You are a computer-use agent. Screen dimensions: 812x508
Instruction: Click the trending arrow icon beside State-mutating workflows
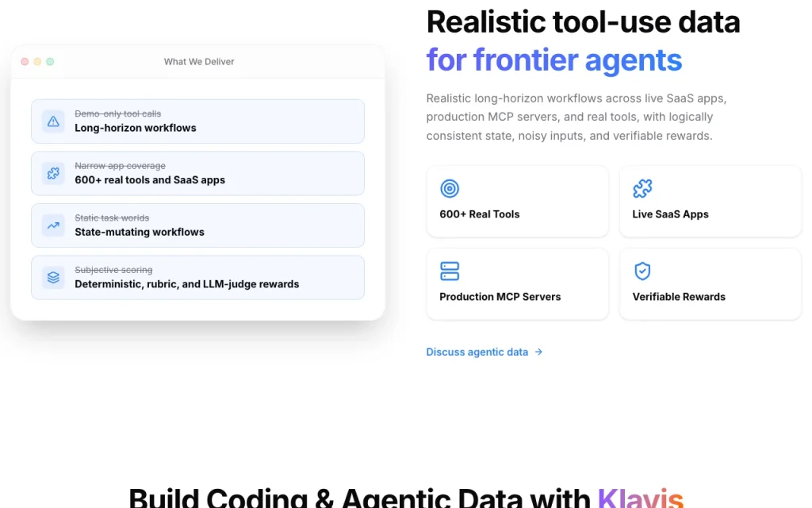pos(53,225)
